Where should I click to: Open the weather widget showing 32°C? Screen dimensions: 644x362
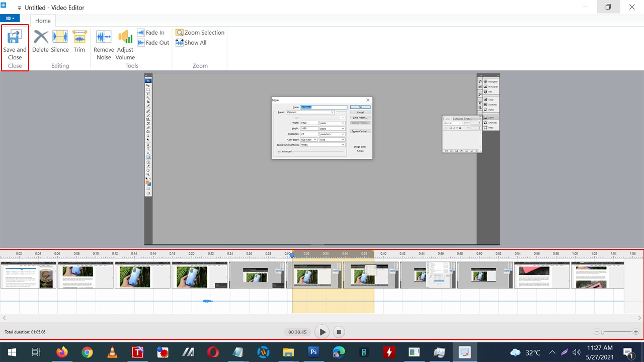point(525,352)
